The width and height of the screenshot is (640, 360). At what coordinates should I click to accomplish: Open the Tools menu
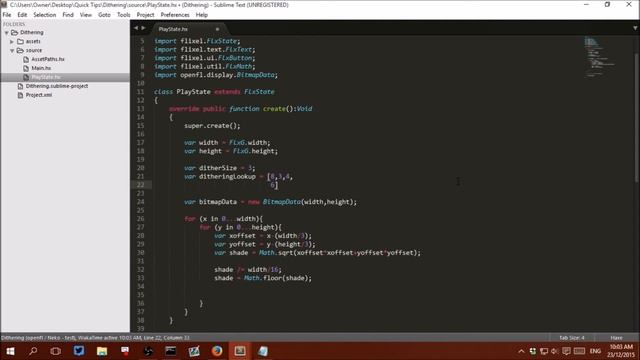pos(123,15)
